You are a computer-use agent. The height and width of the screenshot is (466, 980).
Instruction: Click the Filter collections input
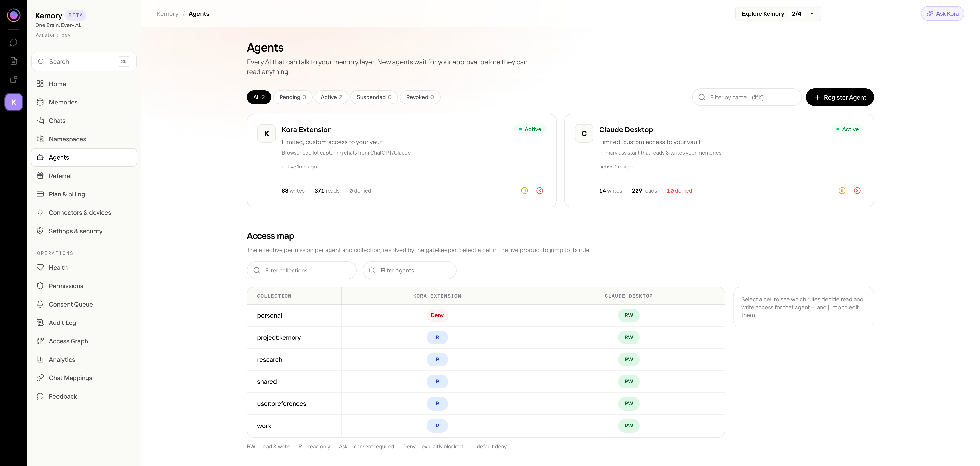[x=302, y=270]
